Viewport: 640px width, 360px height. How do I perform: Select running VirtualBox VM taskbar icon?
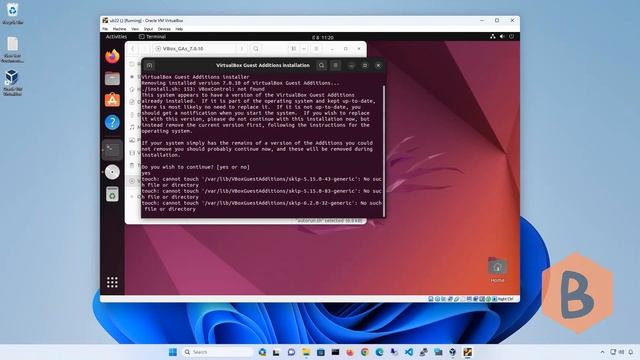(467, 352)
